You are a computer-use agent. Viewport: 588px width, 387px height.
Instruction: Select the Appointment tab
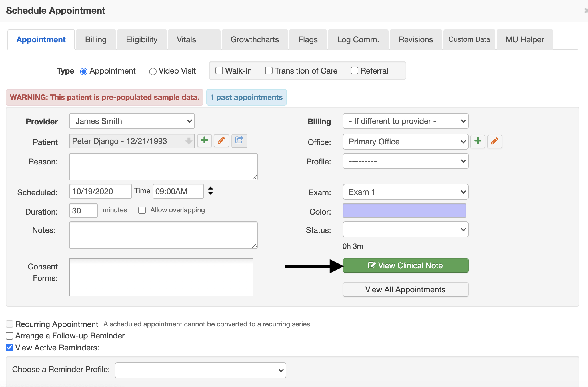(x=41, y=39)
